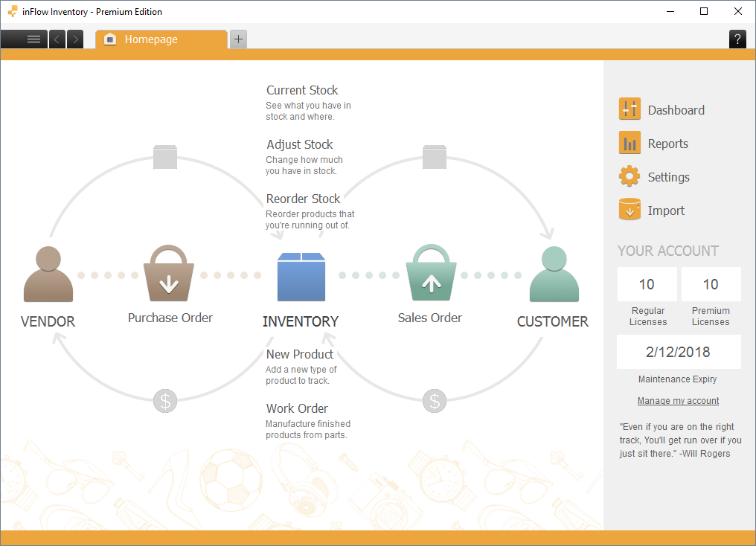Open the Purchase Order bag icon
This screenshot has width=756, height=546.
pos(169,274)
